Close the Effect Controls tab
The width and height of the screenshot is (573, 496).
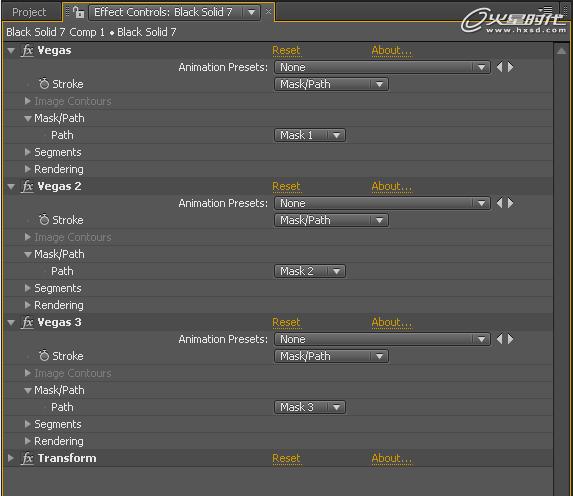(268, 12)
